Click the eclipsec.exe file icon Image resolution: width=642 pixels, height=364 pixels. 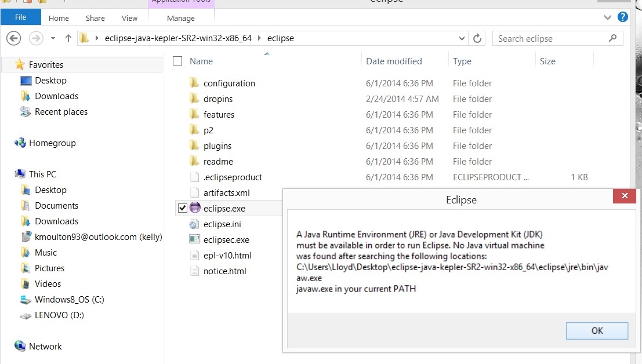[194, 239]
